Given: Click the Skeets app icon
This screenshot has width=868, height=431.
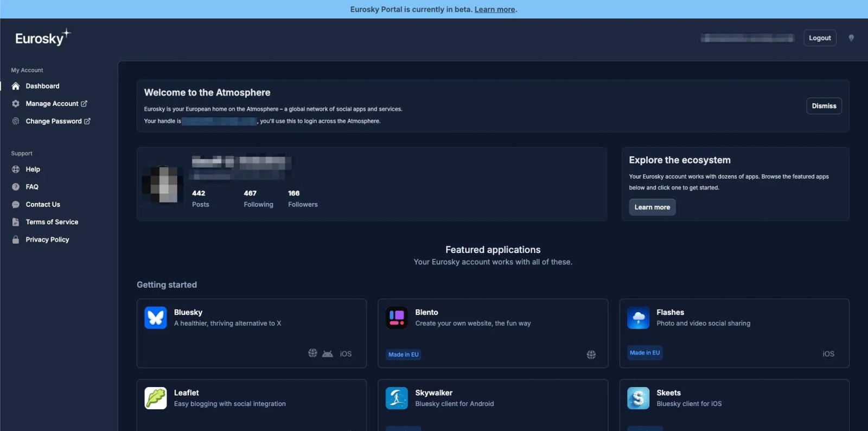Looking at the screenshot, I should (638, 398).
